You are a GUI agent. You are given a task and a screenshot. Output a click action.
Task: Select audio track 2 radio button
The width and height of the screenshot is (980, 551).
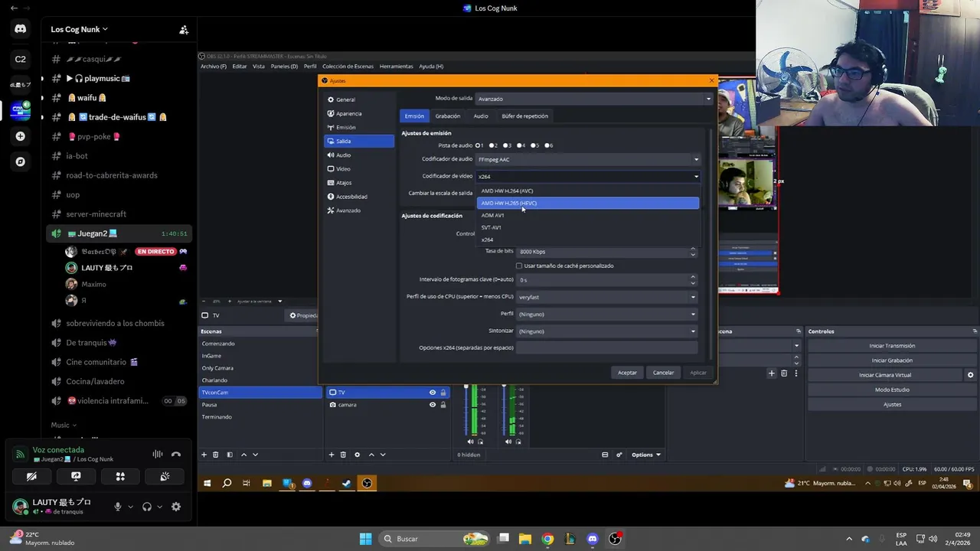[492, 145]
